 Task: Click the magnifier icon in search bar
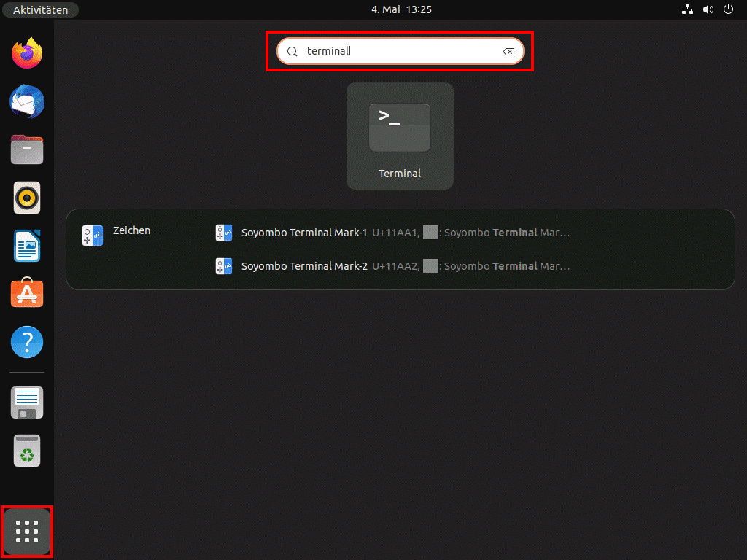point(293,52)
